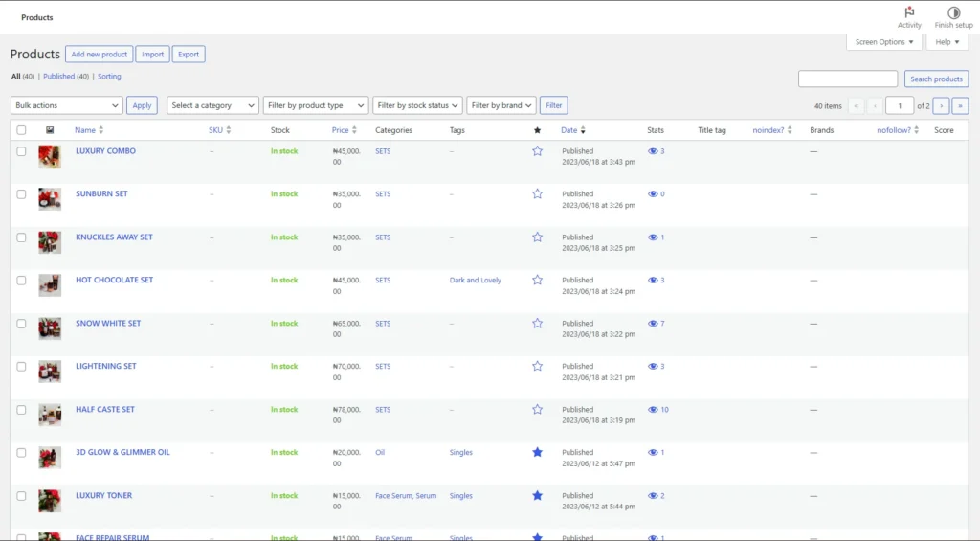Open the HALF CASTE SET product link
Image resolution: width=980 pixels, height=541 pixels.
click(105, 409)
